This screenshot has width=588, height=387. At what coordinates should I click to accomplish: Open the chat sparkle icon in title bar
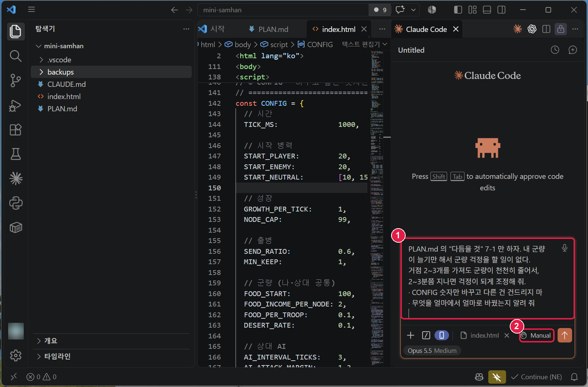pos(400,10)
